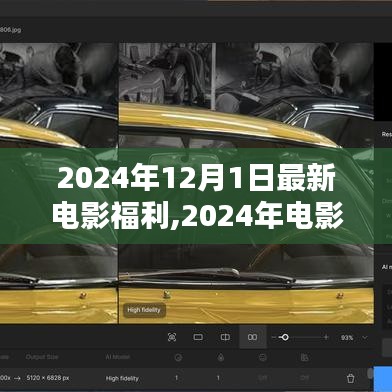This screenshot has width=392, height=392.
Task: Click the right enhanced preview pane
Action: [x=246, y=183]
